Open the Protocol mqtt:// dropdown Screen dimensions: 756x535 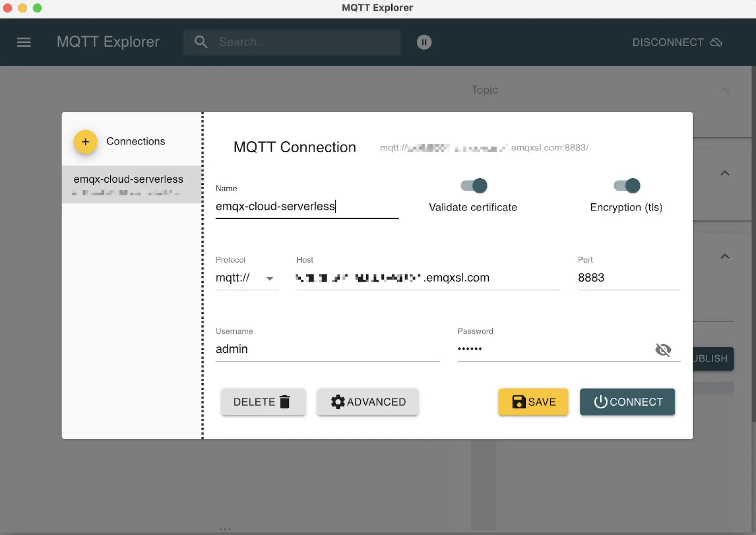click(247, 278)
